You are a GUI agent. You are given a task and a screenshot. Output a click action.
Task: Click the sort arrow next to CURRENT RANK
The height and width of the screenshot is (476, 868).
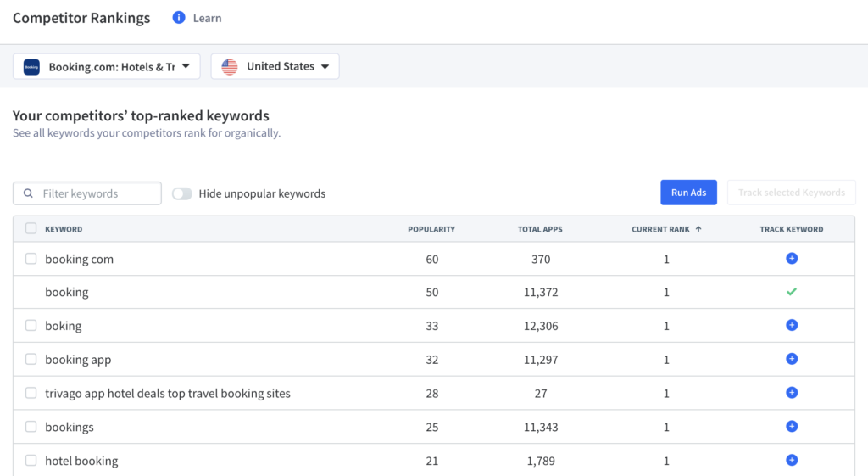pyautogui.click(x=698, y=229)
